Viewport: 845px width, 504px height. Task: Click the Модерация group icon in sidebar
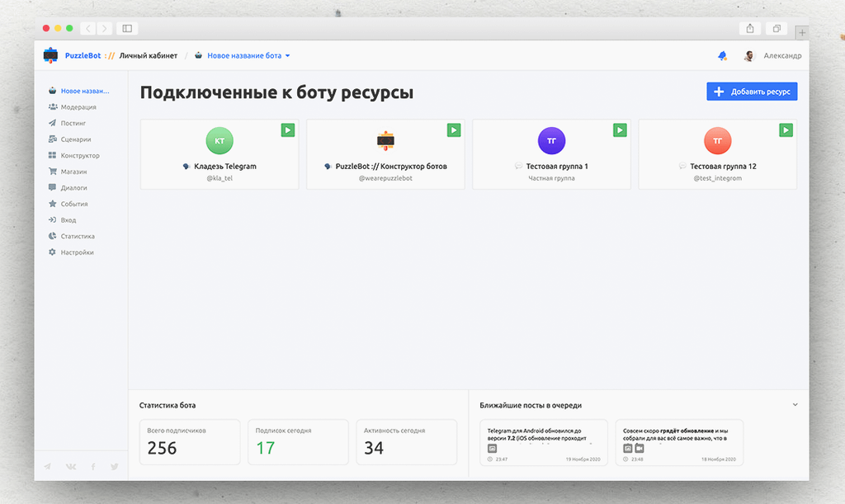52,106
